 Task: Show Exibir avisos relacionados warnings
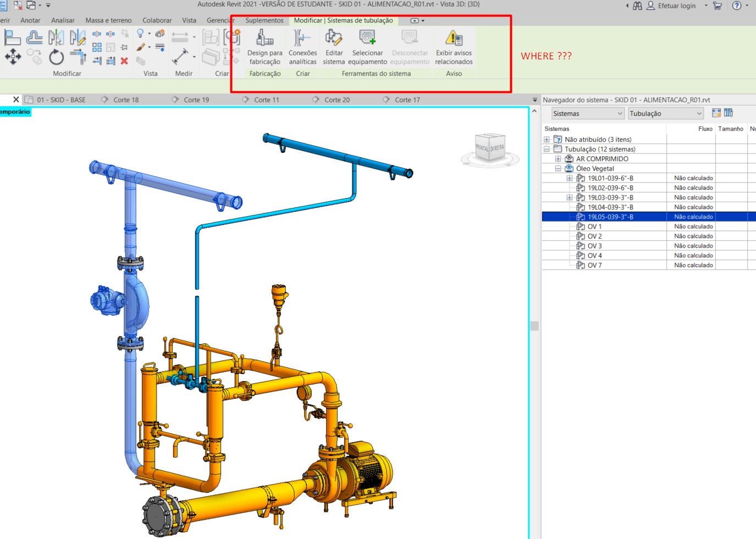pyautogui.click(x=454, y=47)
